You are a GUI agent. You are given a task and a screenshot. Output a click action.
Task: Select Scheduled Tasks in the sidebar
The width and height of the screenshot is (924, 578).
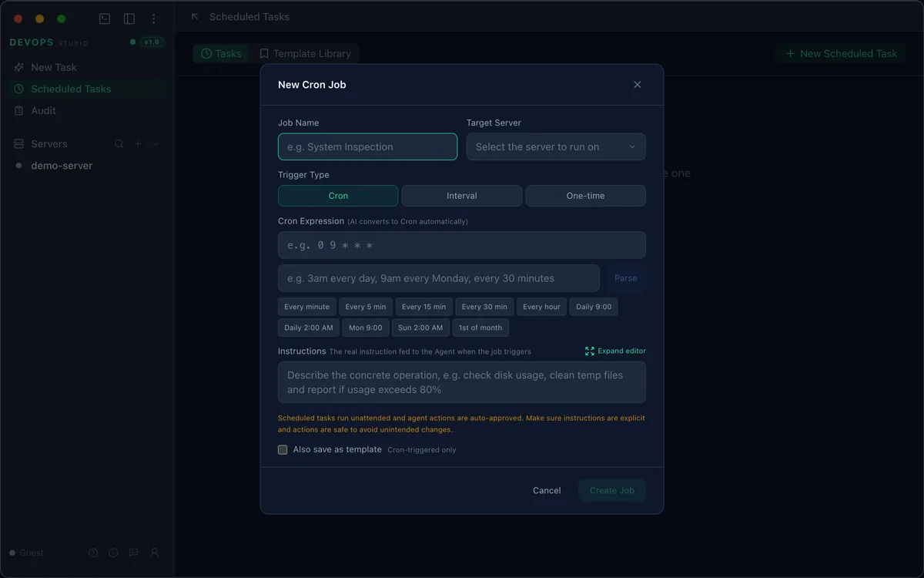[86, 89]
